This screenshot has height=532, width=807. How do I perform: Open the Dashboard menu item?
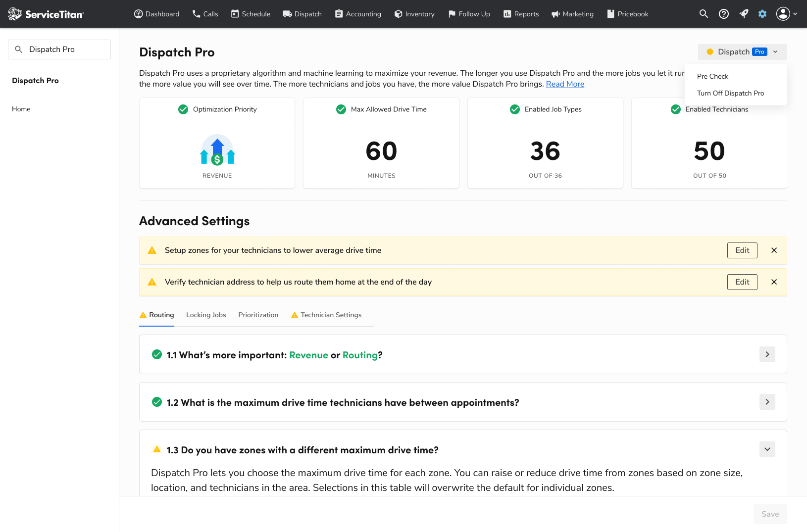click(156, 14)
